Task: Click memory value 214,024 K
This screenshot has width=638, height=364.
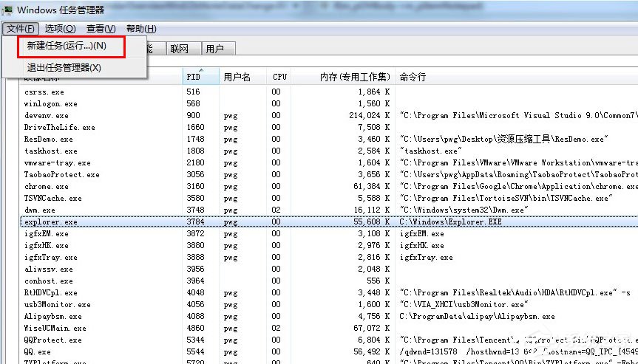Action: pos(370,116)
